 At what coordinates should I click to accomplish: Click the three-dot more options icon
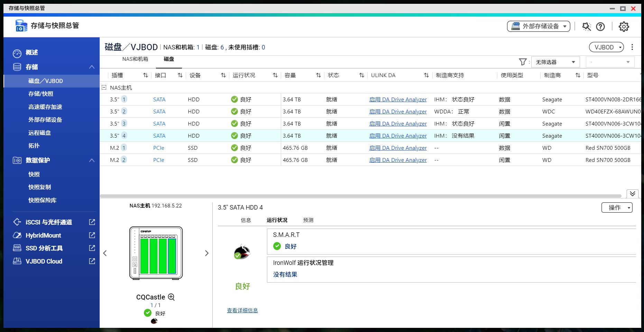click(633, 47)
